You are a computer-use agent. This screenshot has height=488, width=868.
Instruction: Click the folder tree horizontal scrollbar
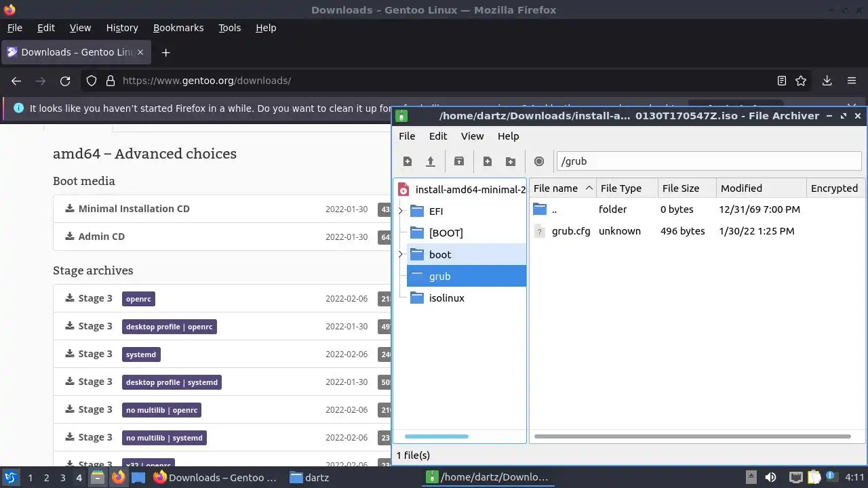click(x=437, y=436)
